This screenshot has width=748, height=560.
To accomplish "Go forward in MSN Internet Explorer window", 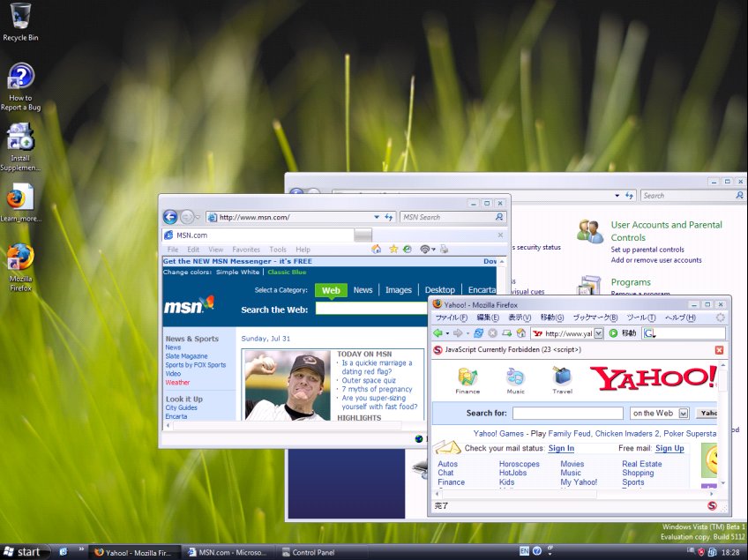I will pos(187,217).
